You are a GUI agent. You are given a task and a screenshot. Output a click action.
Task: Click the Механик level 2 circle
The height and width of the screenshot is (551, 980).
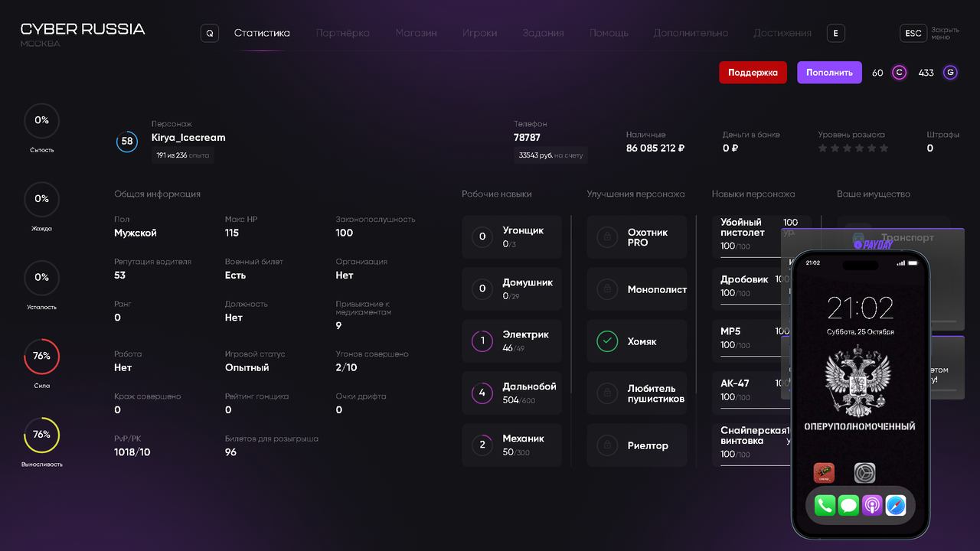482,445
